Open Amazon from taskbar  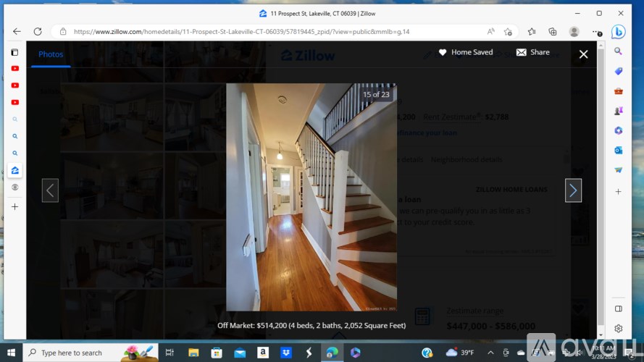click(263, 353)
